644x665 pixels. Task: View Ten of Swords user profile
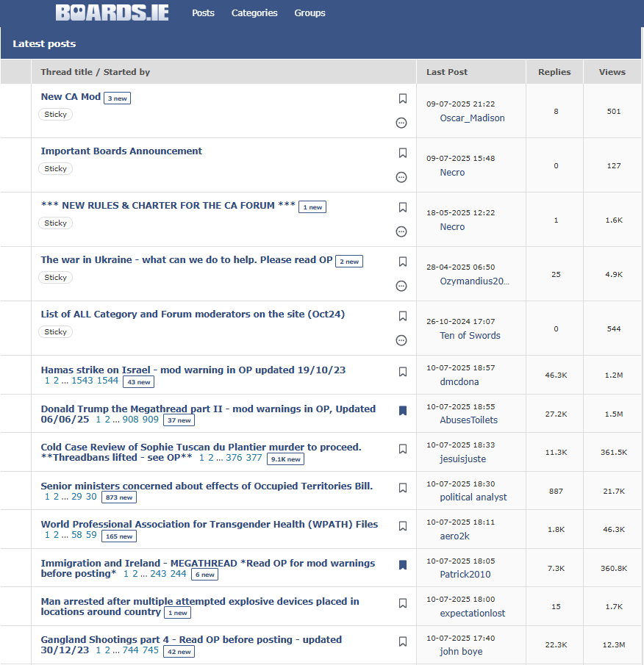[x=470, y=336]
